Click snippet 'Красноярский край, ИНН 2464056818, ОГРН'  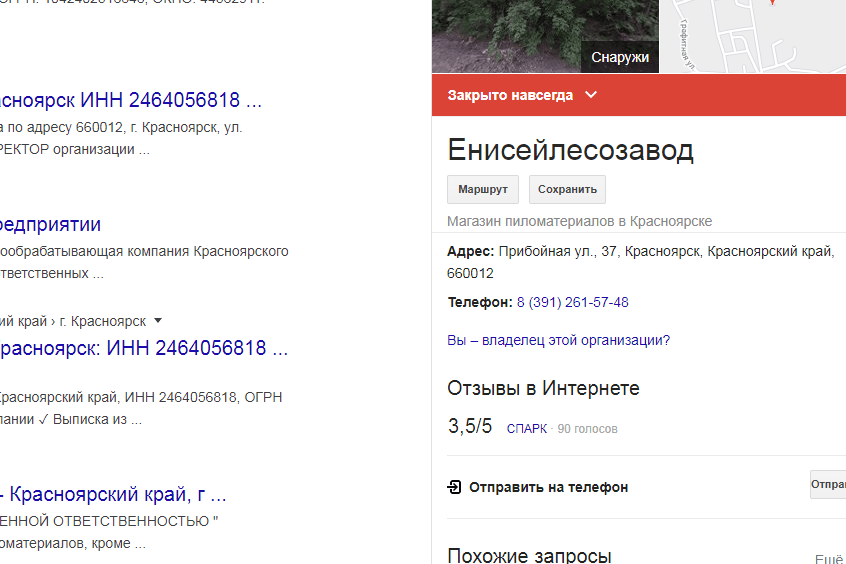141,397
